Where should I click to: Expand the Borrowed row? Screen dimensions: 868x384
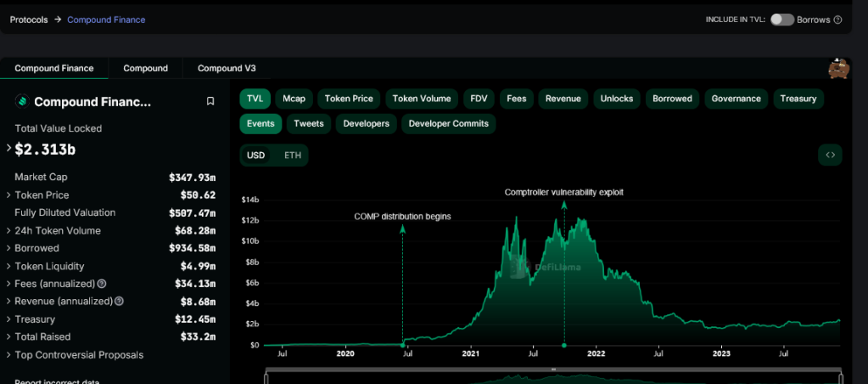[8, 248]
